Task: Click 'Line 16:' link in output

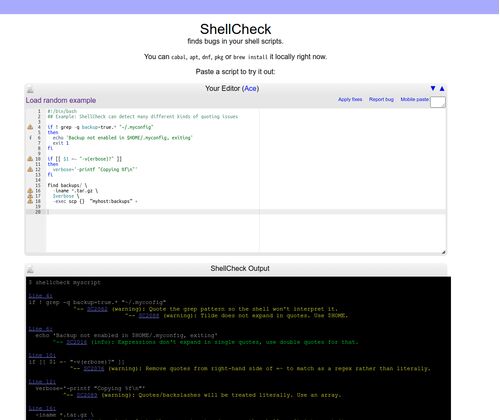Action: tap(42, 408)
